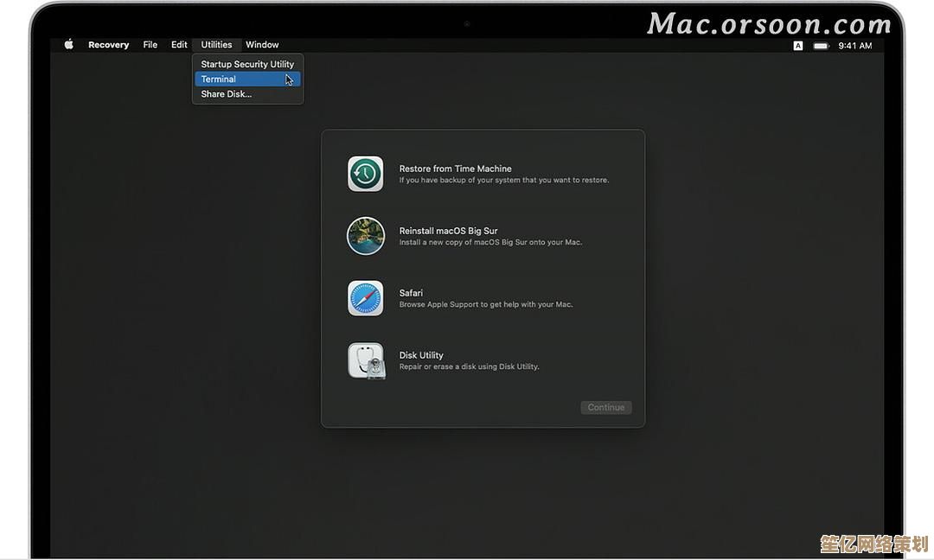Screen dimensions: 934x560
Task: Open the File menu
Action: point(150,45)
